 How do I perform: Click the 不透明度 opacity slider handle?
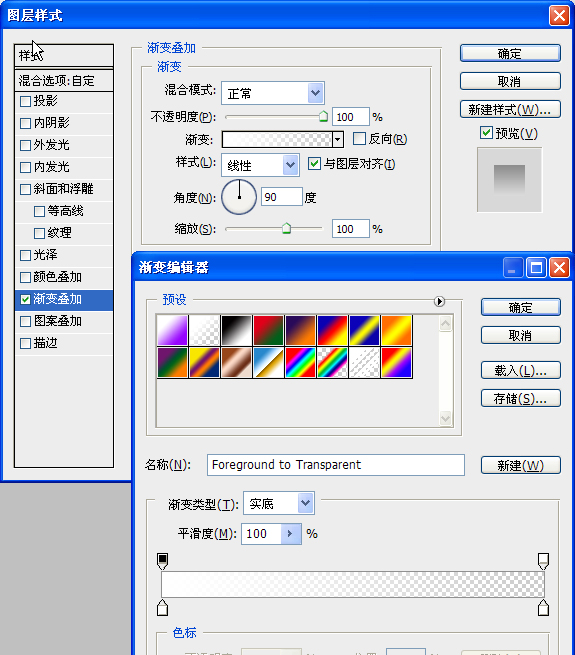[x=323, y=117]
